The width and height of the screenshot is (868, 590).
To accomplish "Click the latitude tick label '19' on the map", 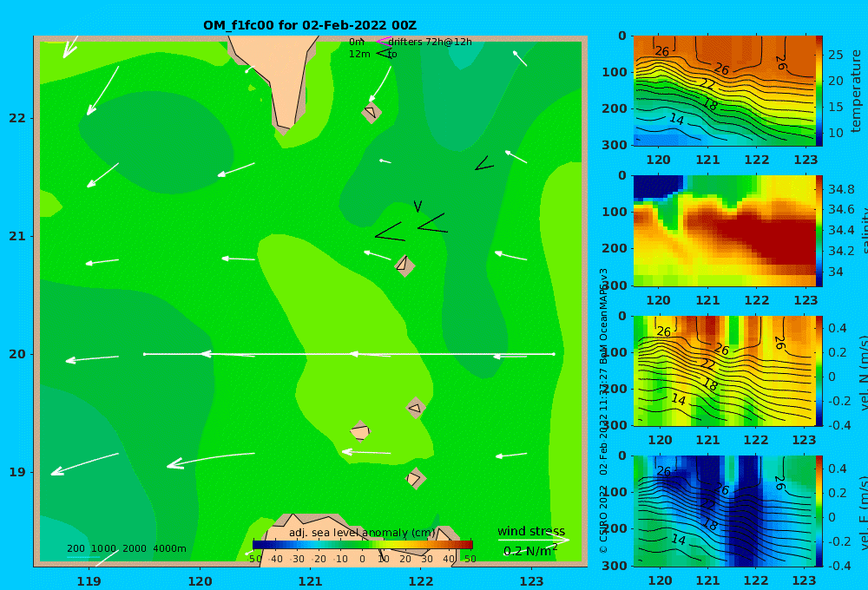I will 17,472.
